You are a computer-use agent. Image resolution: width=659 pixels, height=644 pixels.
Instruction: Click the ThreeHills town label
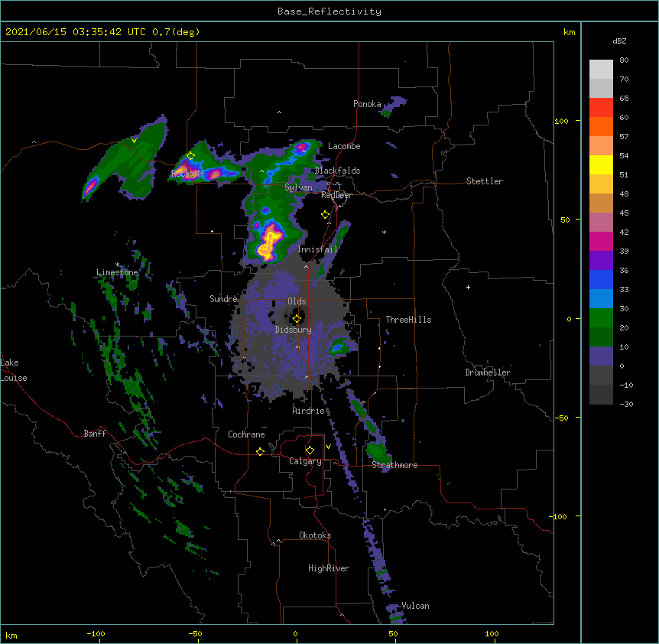(408, 320)
